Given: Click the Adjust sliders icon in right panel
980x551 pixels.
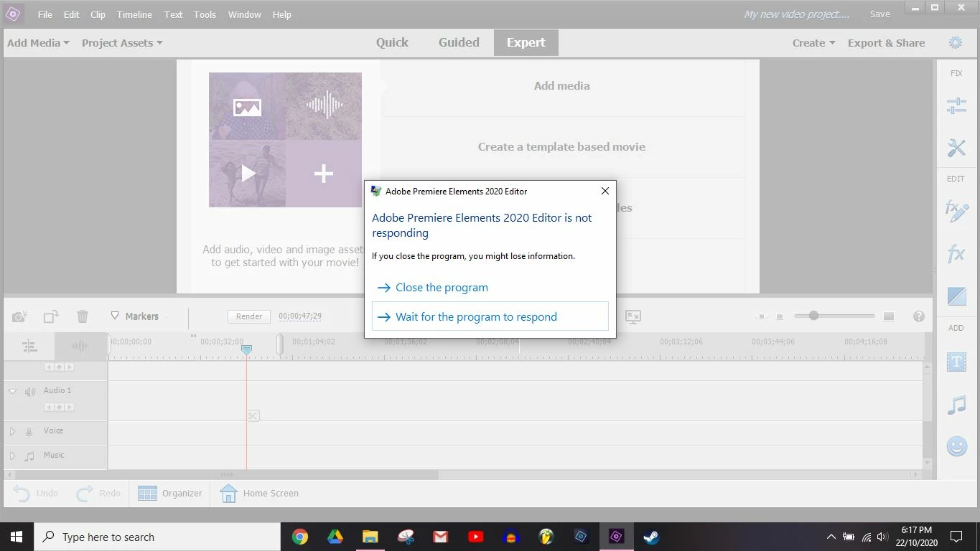Looking at the screenshot, I should 956,107.
